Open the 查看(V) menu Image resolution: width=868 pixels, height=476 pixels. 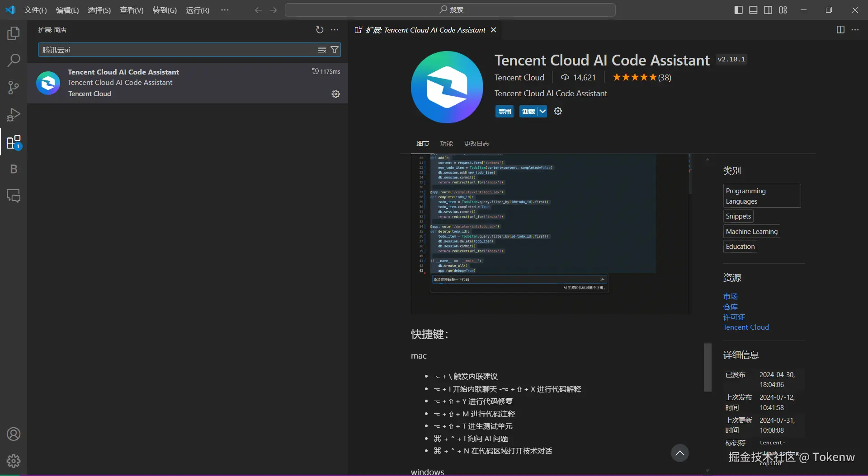(x=132, y=10)
